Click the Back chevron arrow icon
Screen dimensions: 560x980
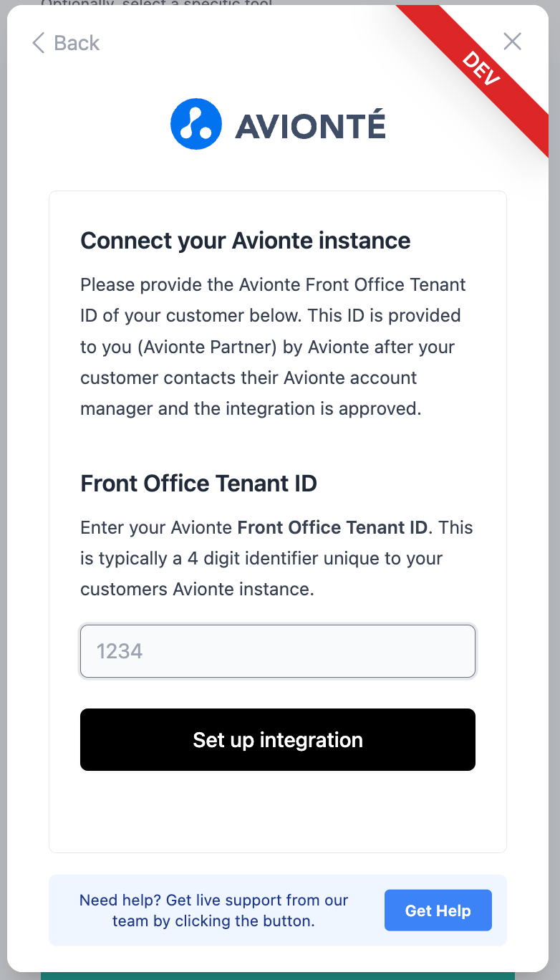[x=39, y=43]
